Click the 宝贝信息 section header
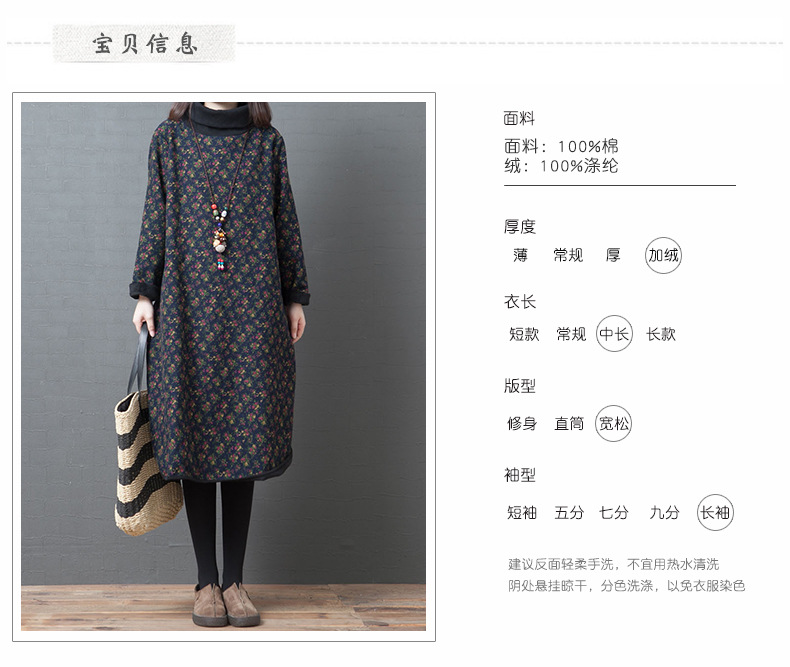The height and width of the screenshot is (667, 790). [x=144, y=44]
